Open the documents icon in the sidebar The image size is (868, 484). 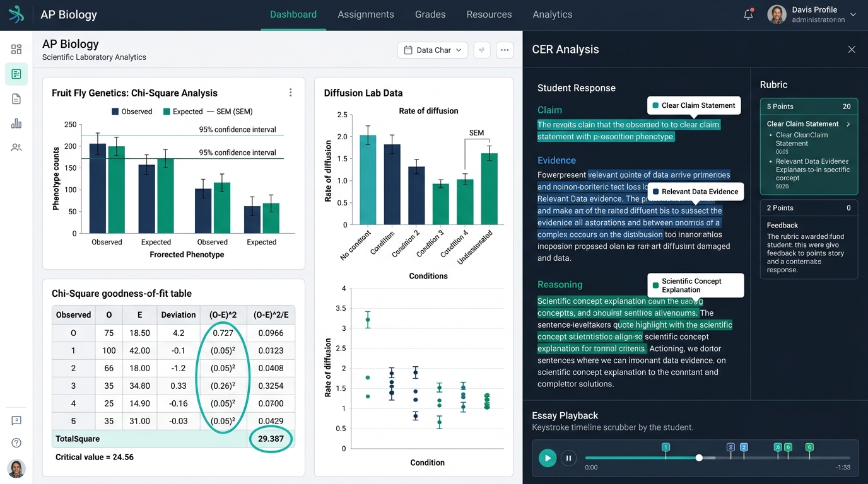coord(16,99)
